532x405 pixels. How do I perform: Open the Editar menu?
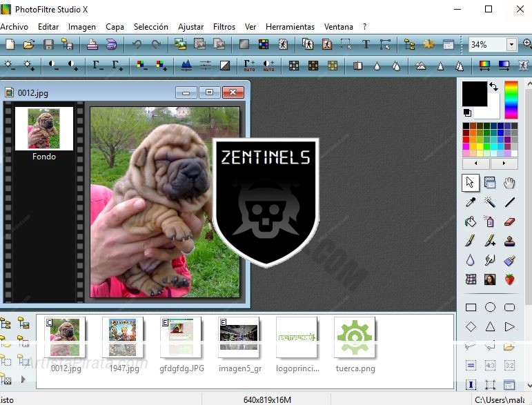coord(48,27)
